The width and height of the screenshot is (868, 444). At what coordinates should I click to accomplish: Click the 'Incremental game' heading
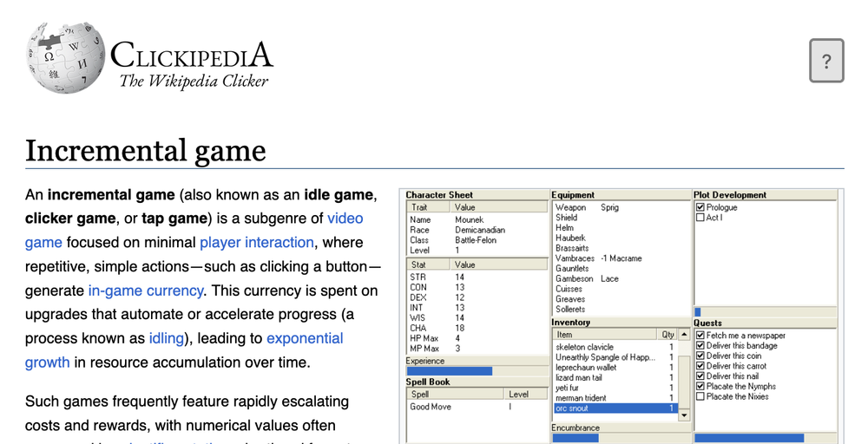tap(146, 150)
